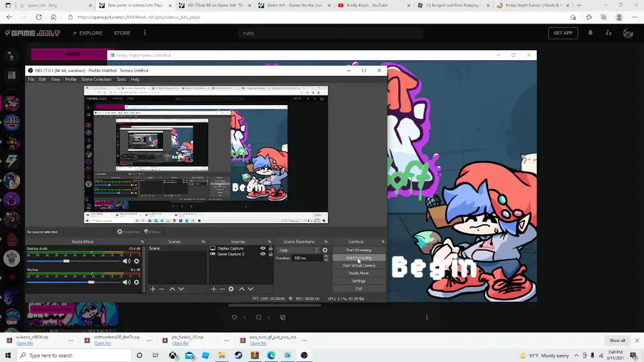Toggle Display Capture lock icon

(x=270, y=248)
